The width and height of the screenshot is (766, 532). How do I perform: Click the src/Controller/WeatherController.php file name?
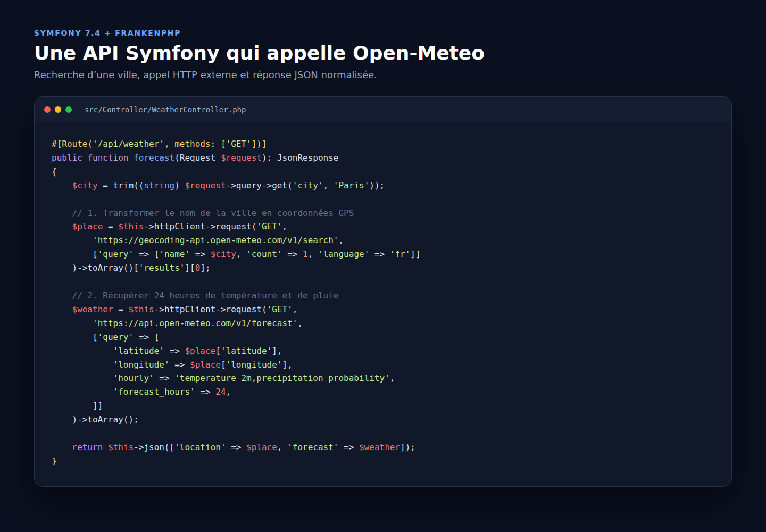coord(165,110)
